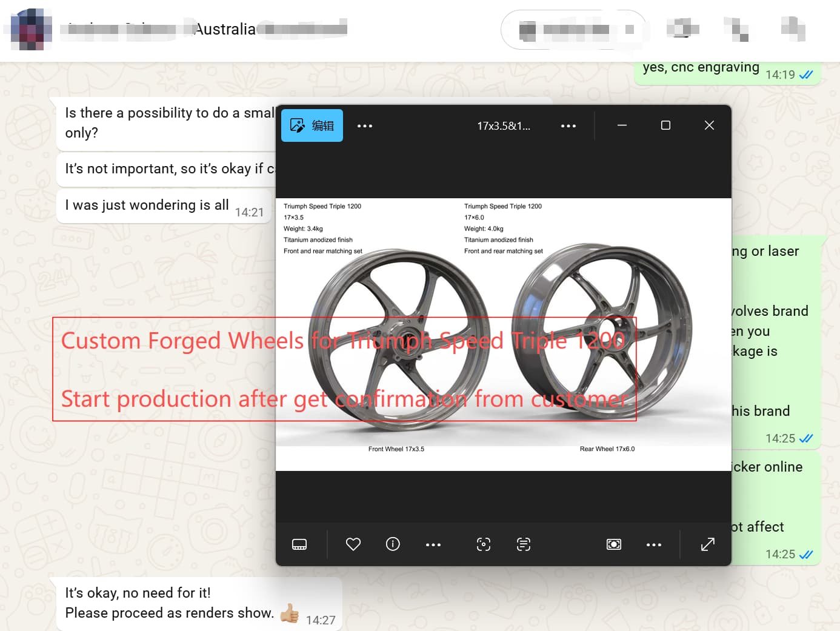Click the actual-size zoom icon

pyautogui.click(x=614, y=544)
